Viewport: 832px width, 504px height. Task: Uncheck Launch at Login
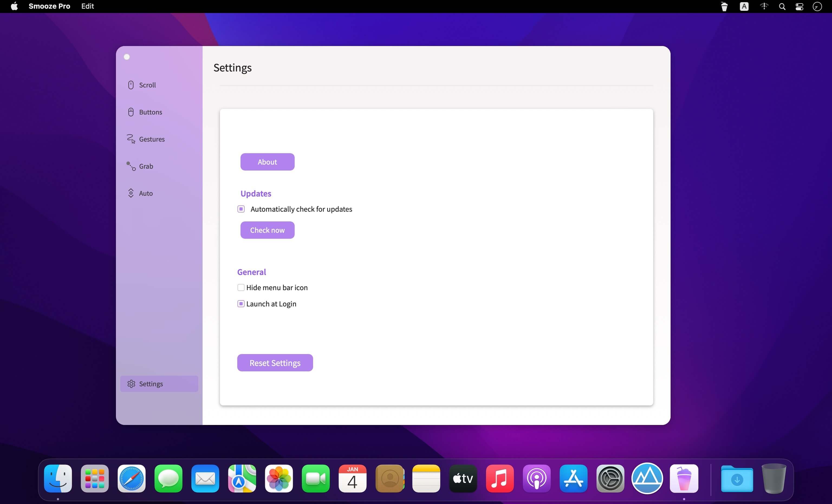pos(241,303)
